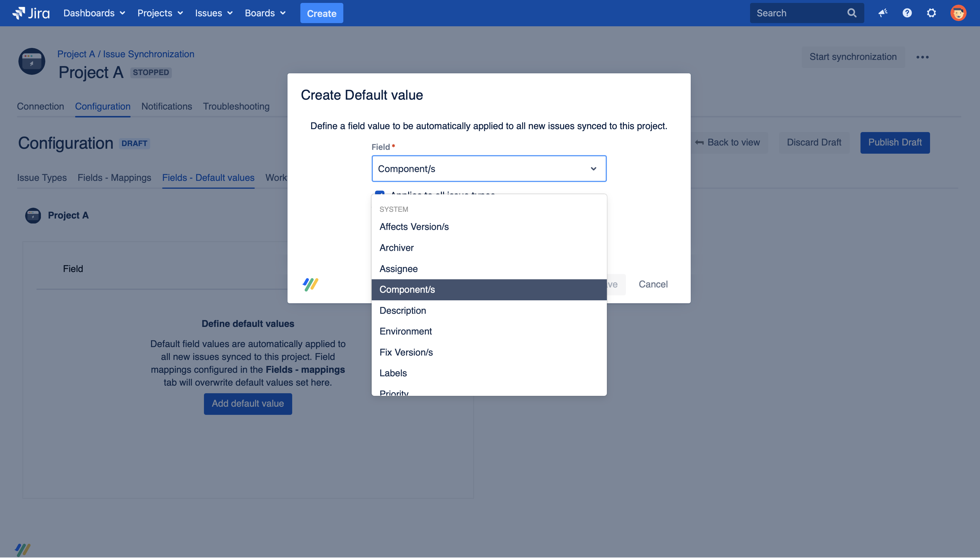Click the Jira logo in the navigation bar
The height and width of the screenshot is (558, 980).
[30, 13]
